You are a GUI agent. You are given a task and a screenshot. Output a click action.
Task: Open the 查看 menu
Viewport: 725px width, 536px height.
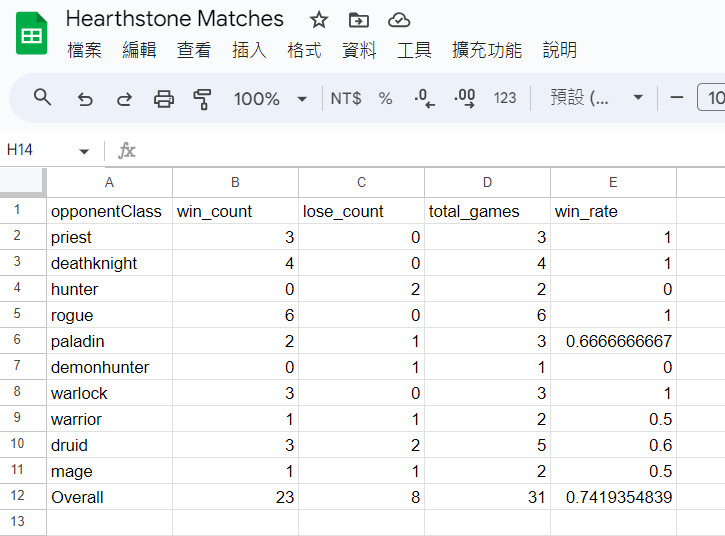(x=194, y=50)
